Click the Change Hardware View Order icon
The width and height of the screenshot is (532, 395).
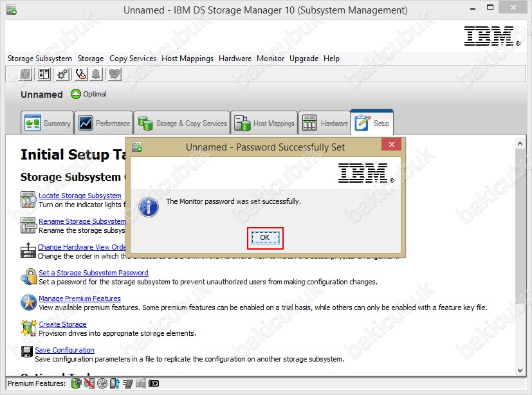pos(28,251)
